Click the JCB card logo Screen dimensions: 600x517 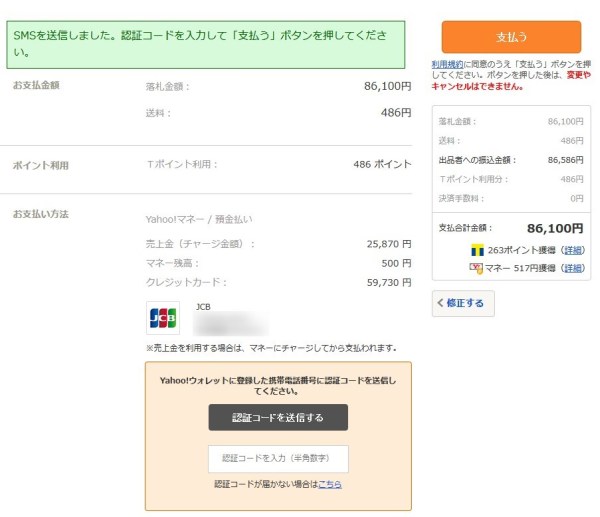tap(163, 318)
